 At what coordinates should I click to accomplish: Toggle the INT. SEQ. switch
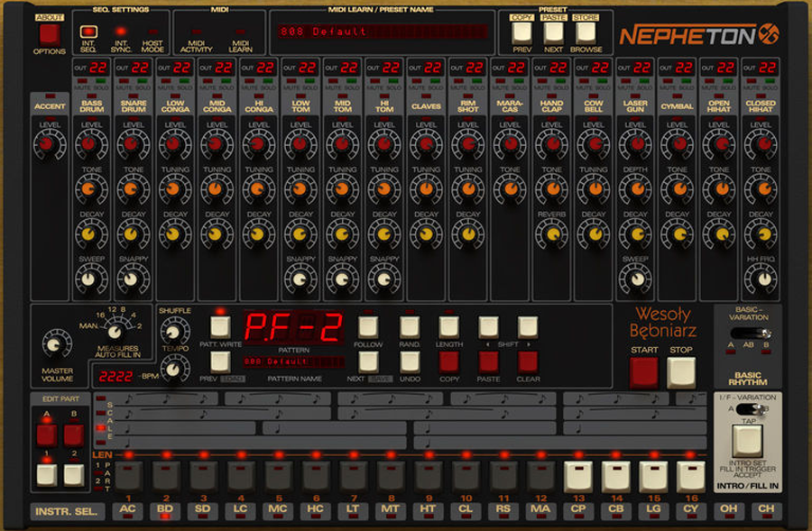(x=88, y=32)
